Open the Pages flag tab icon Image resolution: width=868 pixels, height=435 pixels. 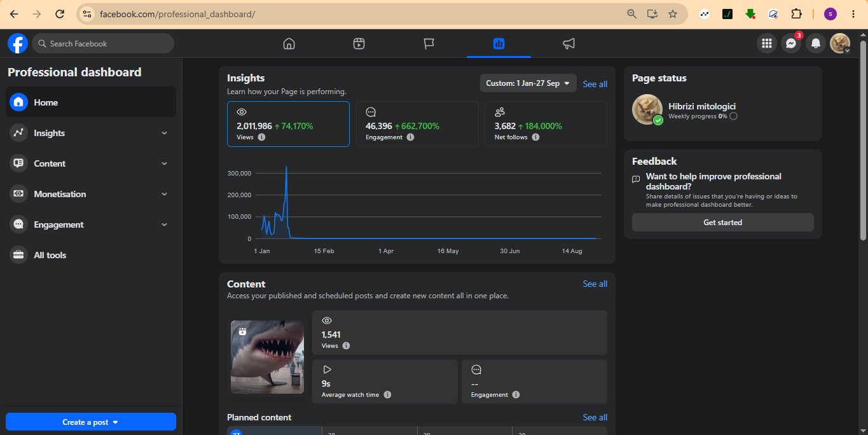(x=429, y=43)
